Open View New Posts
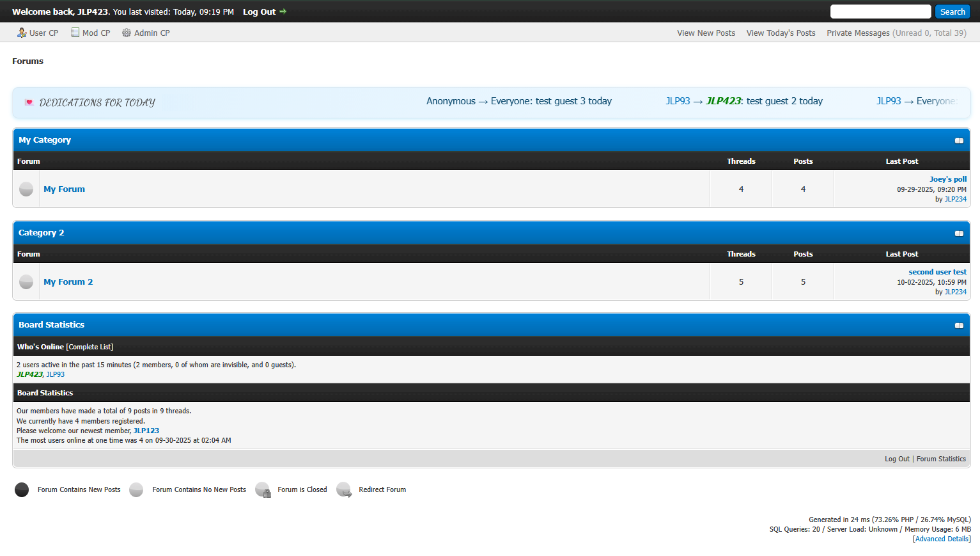Viewport: 980px width, 556px height. tap(706, 33)
